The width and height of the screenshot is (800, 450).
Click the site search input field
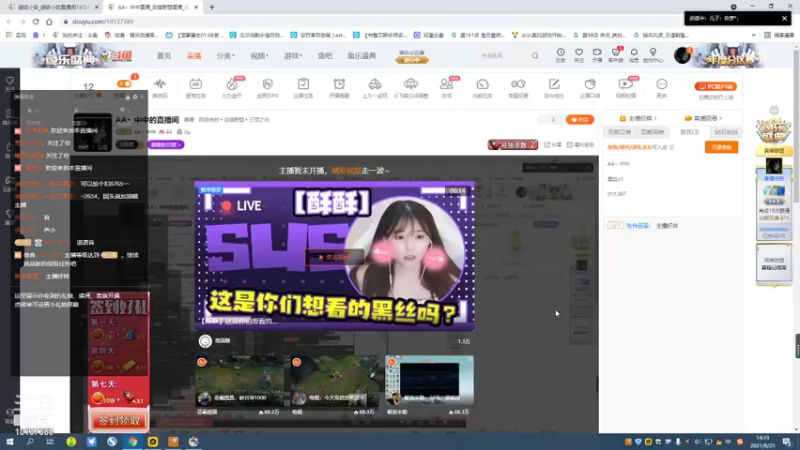click(x=503, y=56)
